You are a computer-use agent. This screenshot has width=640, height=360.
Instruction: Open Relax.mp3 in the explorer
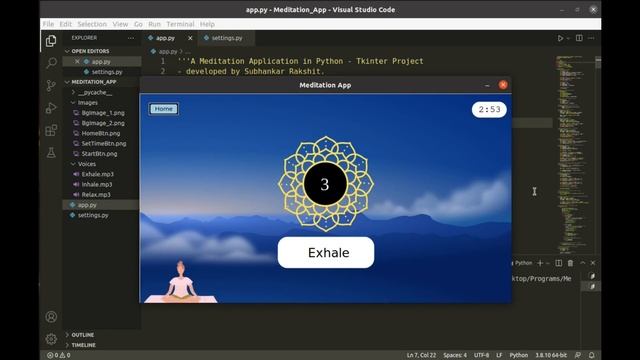(x=96, y=194)
